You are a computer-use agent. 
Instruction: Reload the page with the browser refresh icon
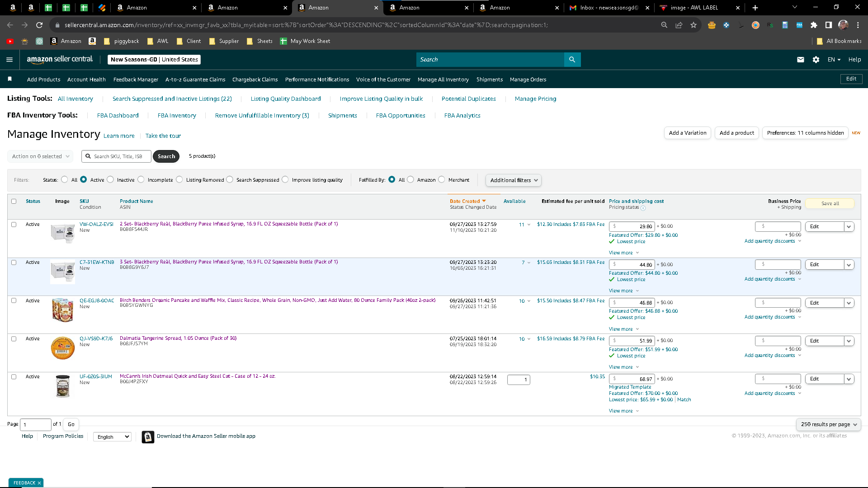[x=39, y=25]
